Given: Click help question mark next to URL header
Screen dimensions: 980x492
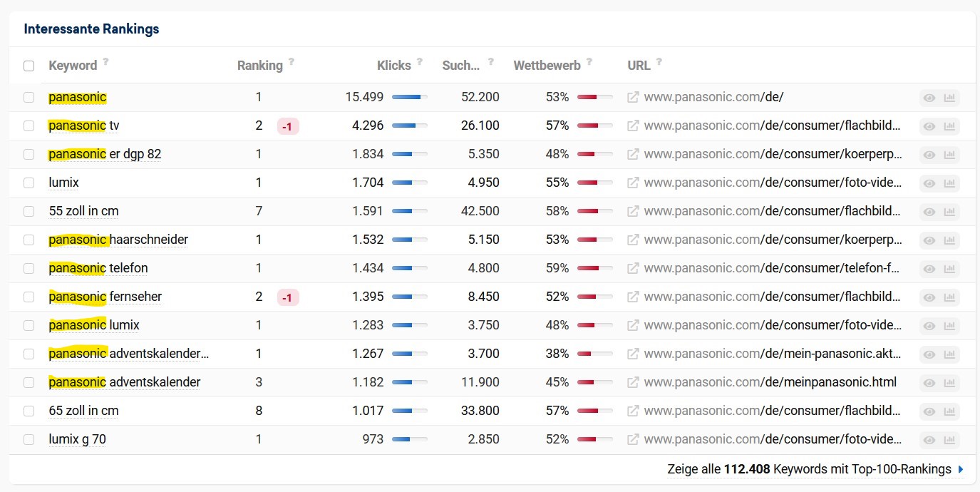Looking at the screenshot, I should [659, 61].
